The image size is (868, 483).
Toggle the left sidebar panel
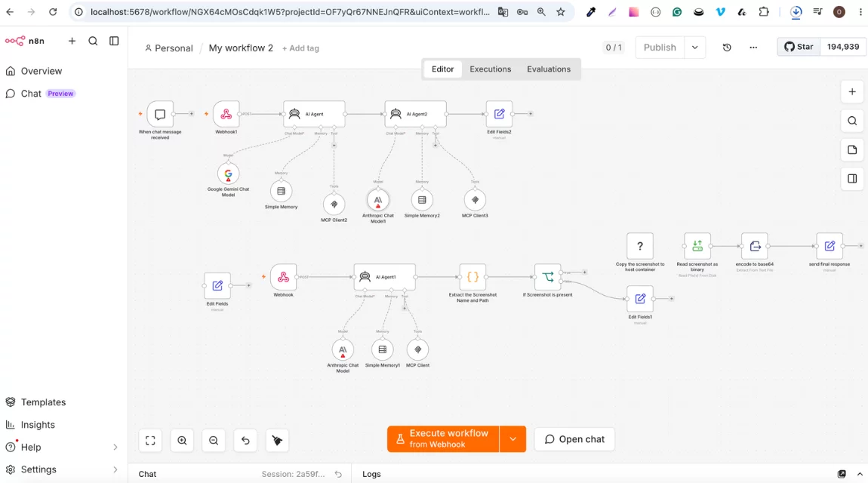point(114,41)
